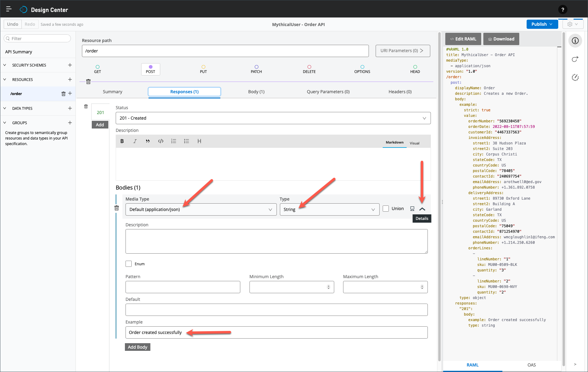Image resolution: width=588 pixels, height=372 pixels.
Task: Select the DELETE method
Action: click(x=309, y=69)
